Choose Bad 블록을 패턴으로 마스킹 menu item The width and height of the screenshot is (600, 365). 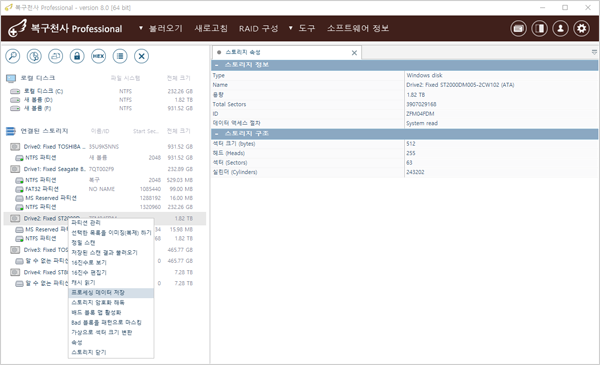coord(111,323)
